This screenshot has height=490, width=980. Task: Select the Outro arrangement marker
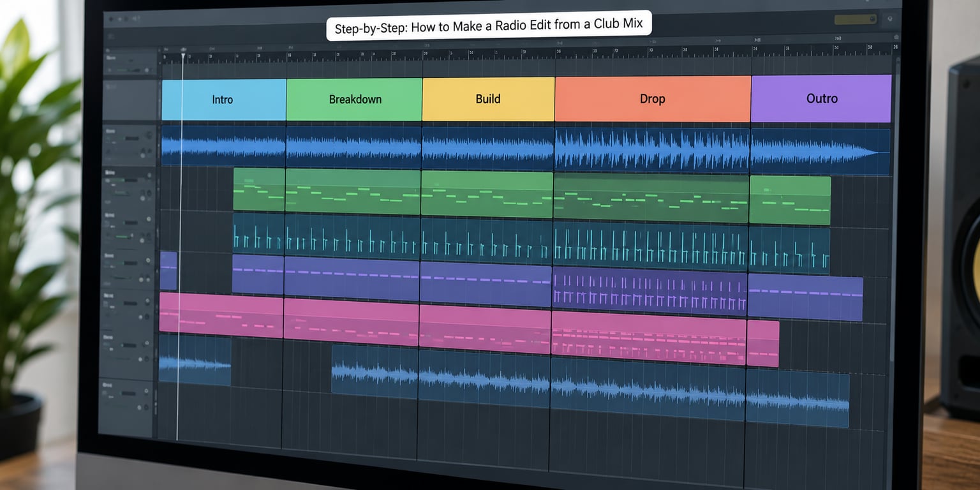coord(821,98)
